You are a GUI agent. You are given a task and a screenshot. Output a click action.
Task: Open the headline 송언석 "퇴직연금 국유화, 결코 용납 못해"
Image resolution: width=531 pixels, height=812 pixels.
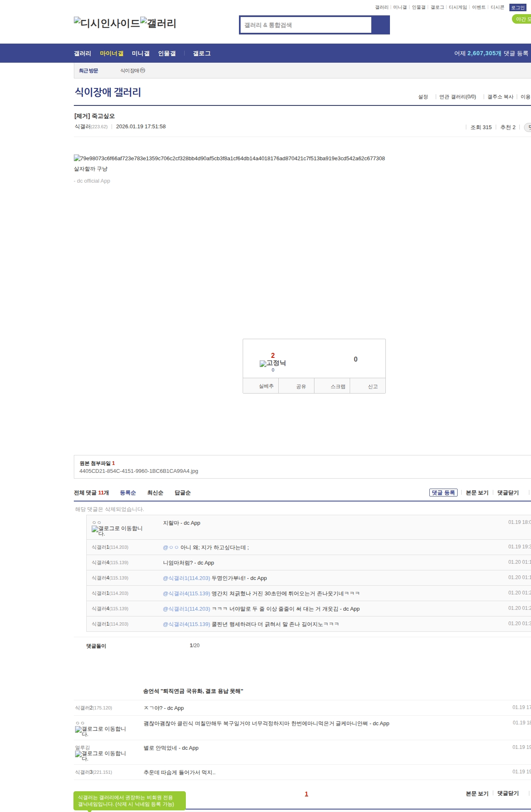193,691
